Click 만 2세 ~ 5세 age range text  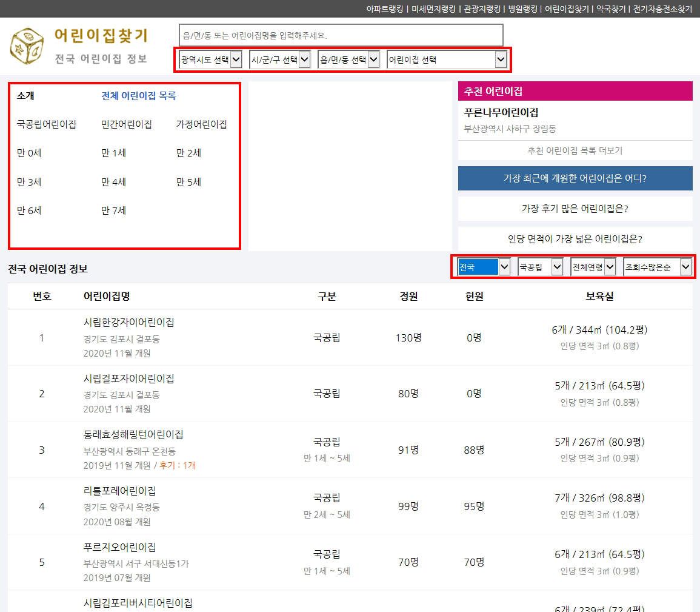(x=327, y=514)
